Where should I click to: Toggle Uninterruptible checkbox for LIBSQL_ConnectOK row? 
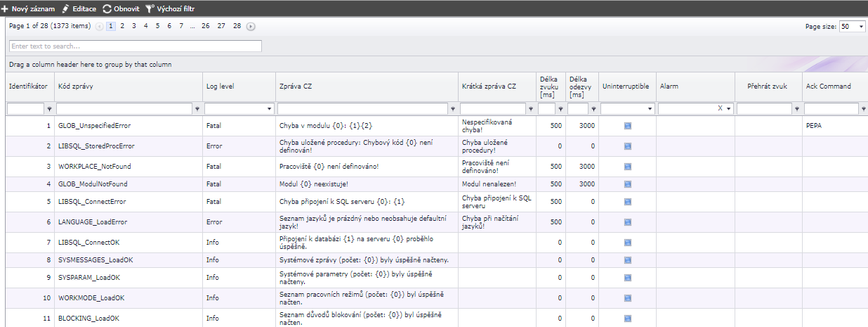627,243
